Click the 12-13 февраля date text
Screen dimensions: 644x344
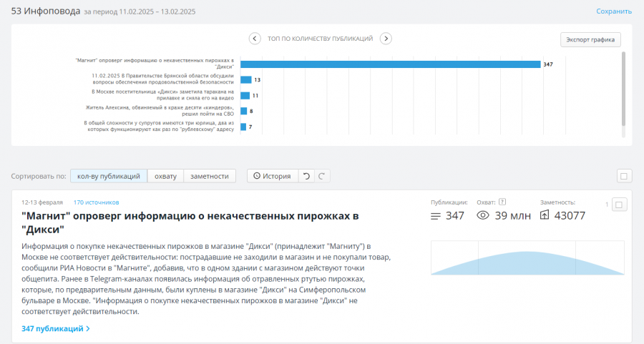click(x=42, y=202)
